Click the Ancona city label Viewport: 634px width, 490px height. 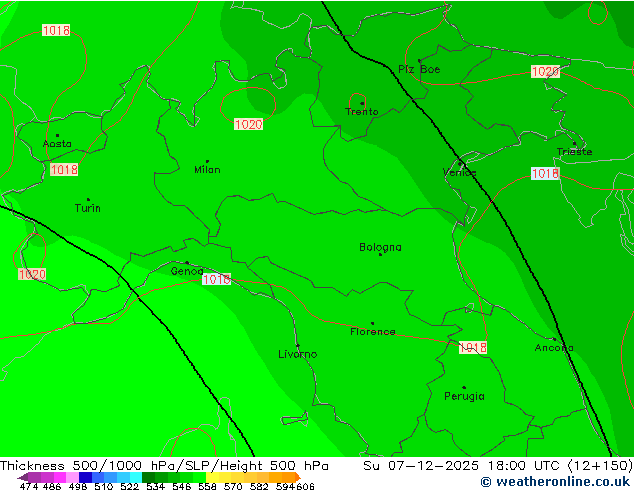pyautogui.click(x=554, y=348)
